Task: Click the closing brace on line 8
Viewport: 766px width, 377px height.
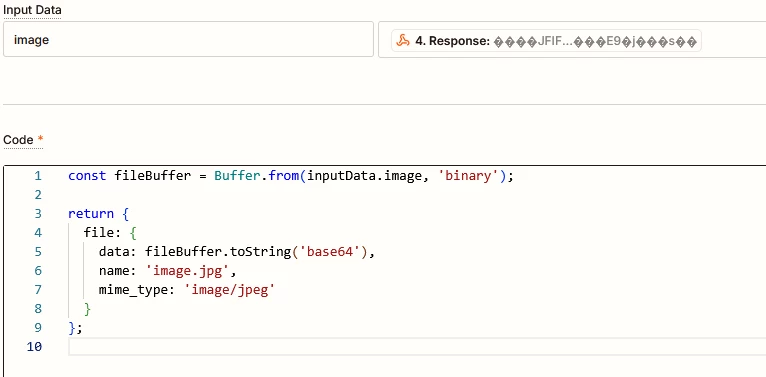Action: click(x=87, y=309)
